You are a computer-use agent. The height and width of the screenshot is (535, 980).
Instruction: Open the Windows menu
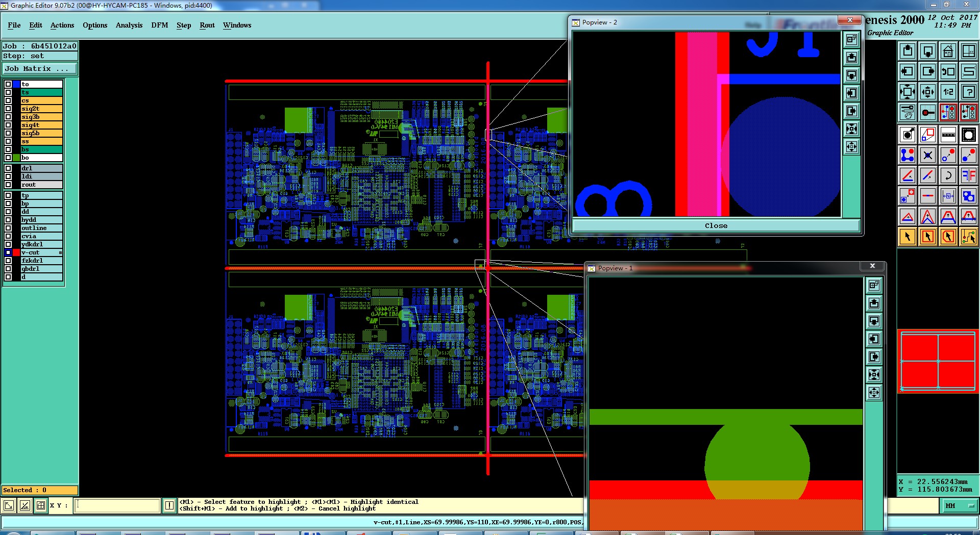[237, 25]
